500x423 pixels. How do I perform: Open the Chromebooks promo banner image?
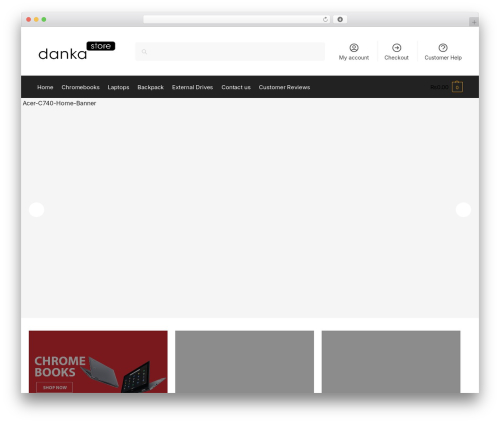(98, 362)
